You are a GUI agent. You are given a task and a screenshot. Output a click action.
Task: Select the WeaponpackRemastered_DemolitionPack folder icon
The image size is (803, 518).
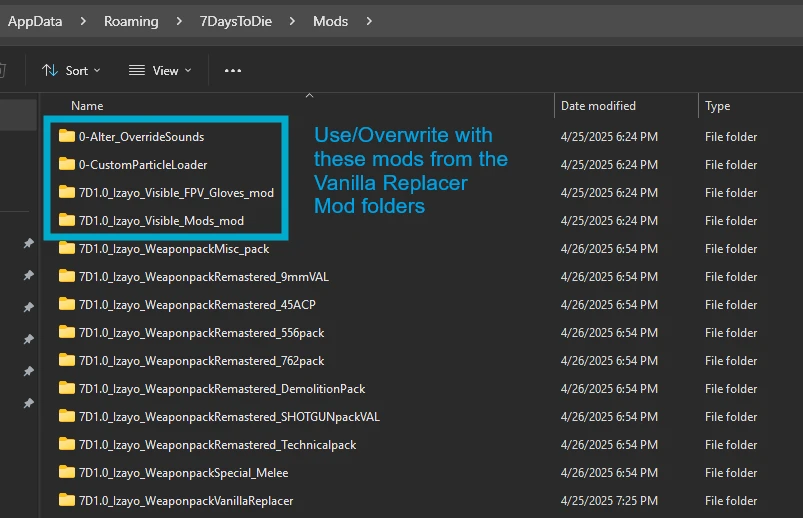(67, 388)
